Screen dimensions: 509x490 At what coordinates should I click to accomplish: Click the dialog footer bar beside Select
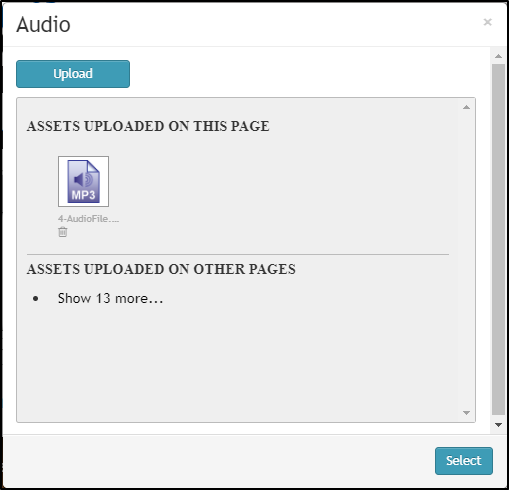pyautogui.click(x=217, y=461)
